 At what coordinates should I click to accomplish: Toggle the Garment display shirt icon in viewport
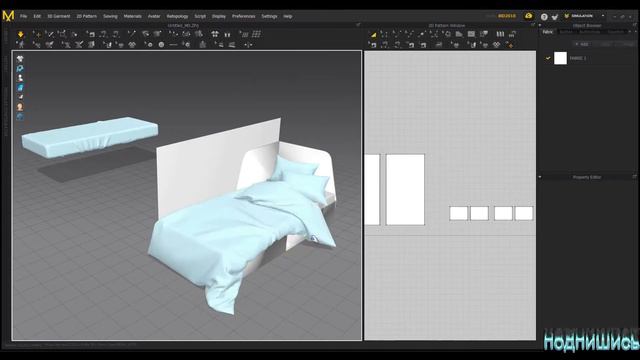tap(20, 59)
